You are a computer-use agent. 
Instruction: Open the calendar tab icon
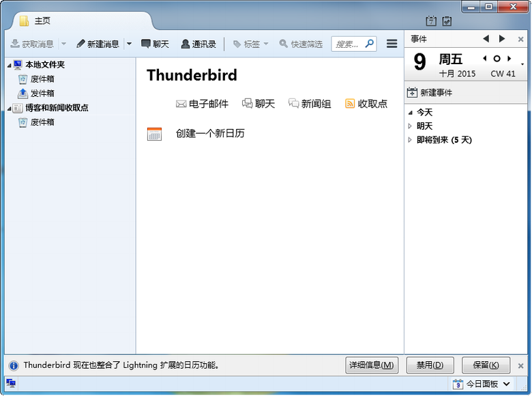431,21
